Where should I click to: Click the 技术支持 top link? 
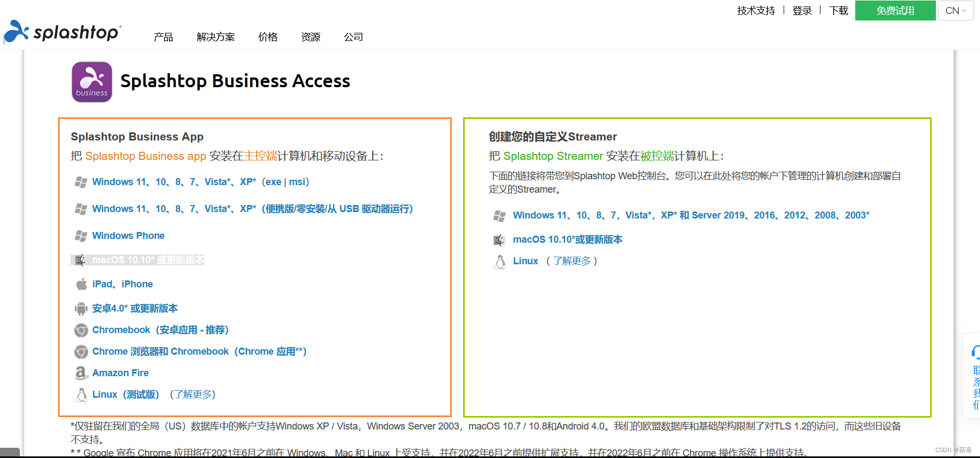pos(756,11)
